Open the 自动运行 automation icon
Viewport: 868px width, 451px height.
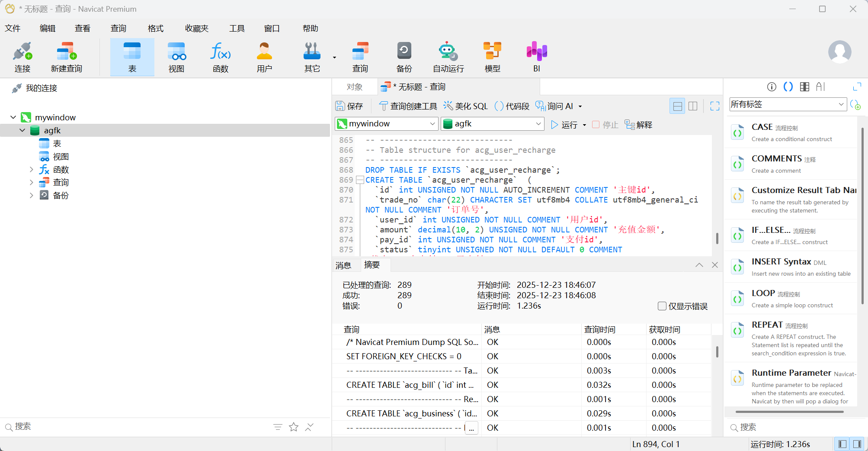point(448,57)
